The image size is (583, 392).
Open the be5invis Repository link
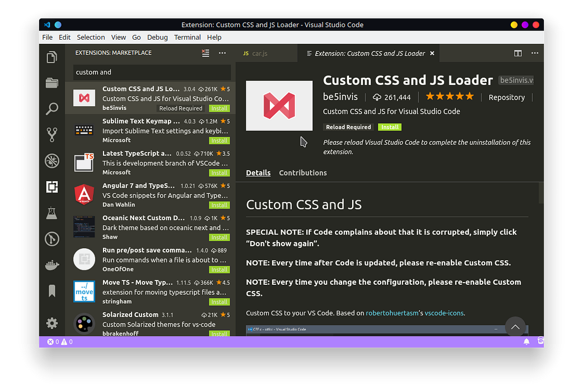(506, 97)
